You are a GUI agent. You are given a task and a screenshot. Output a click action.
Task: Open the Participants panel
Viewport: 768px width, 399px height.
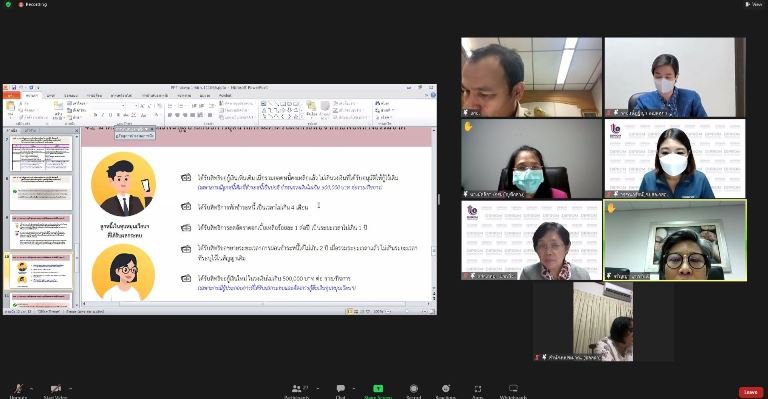(297, 390)
